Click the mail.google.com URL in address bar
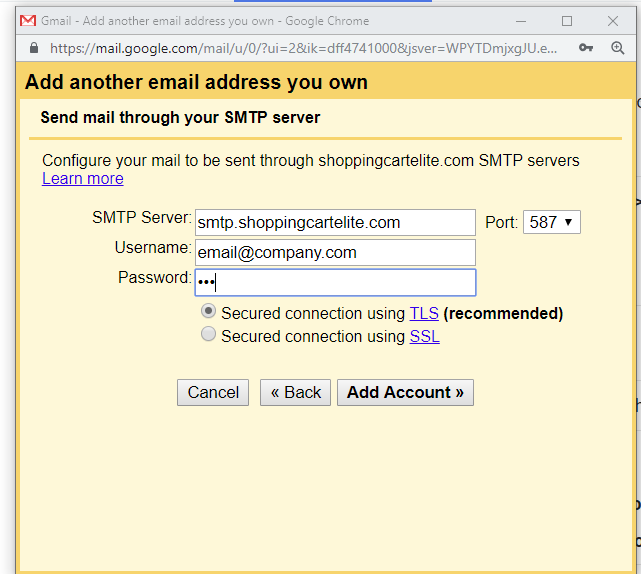This screenshot has width=641, height=574. point(303,48)
